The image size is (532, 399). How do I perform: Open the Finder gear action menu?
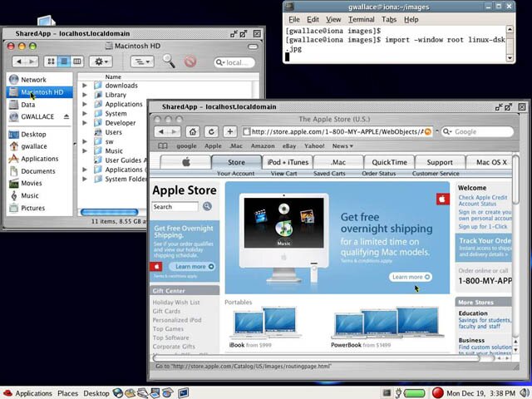pos(101,62)
